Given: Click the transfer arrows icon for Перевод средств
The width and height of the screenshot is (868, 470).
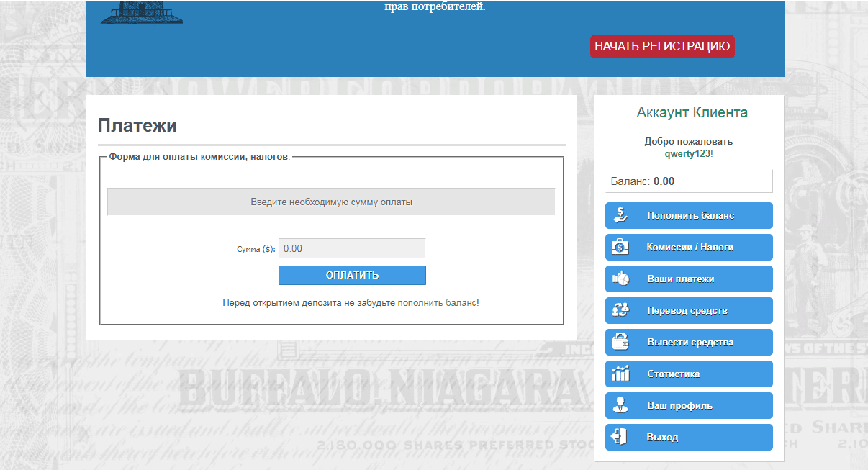Looking at the screenshot, I should tap(620, 310).
